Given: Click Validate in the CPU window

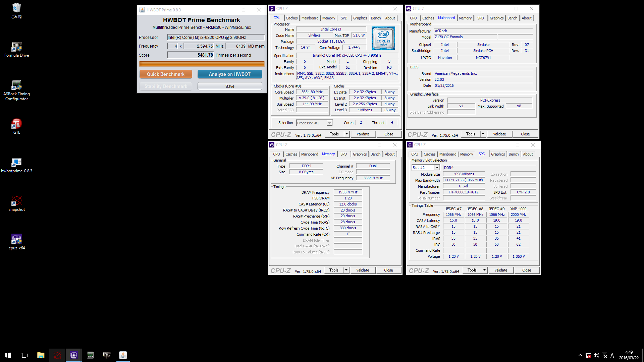Looking at the screenshot, I should click(363, 134).
